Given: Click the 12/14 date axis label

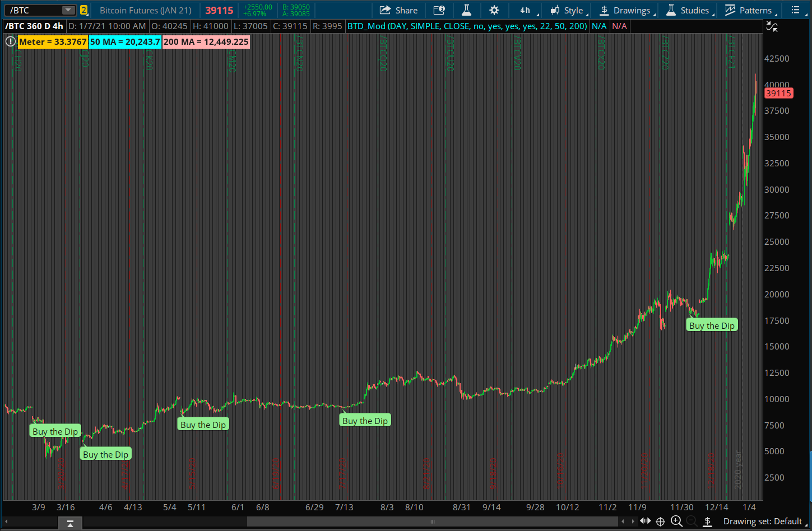Looking at the screenshot, I should [717, 507].
